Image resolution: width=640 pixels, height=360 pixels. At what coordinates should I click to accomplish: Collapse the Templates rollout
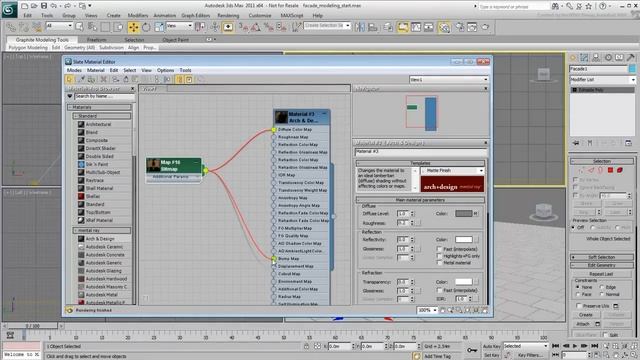420,163
